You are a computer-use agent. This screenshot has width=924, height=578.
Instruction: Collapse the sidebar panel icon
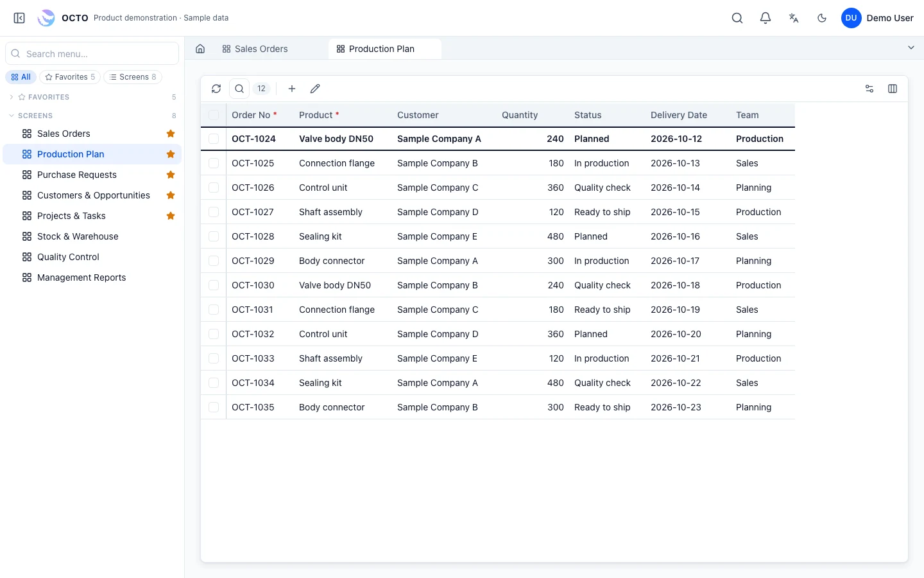pyautogui.click(x=19, y=18)
